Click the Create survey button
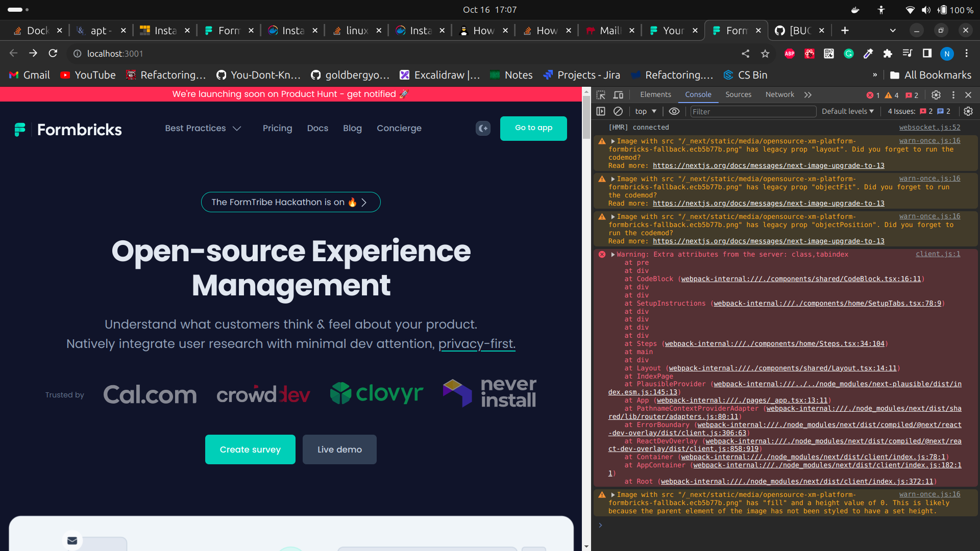 pyautogui.click(x=250, y=449)
